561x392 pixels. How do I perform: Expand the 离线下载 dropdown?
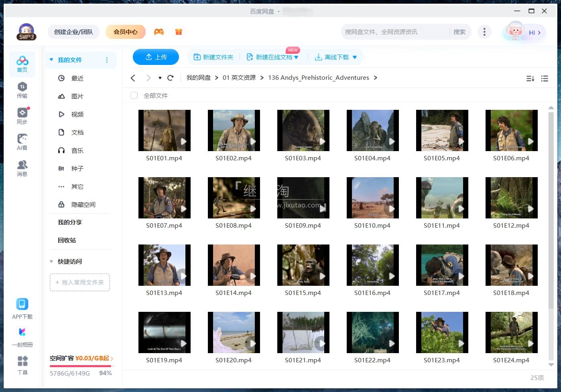pyautogui.click(x=354, y=57)
